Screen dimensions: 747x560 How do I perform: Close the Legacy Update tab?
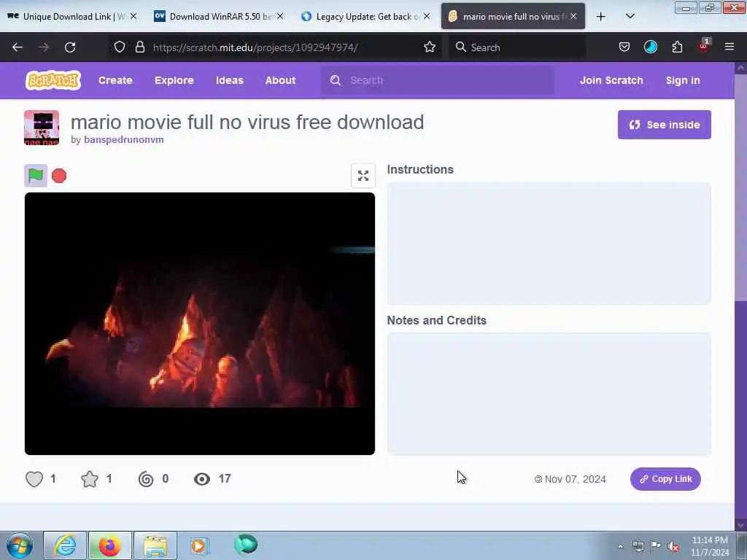[427, 17]
